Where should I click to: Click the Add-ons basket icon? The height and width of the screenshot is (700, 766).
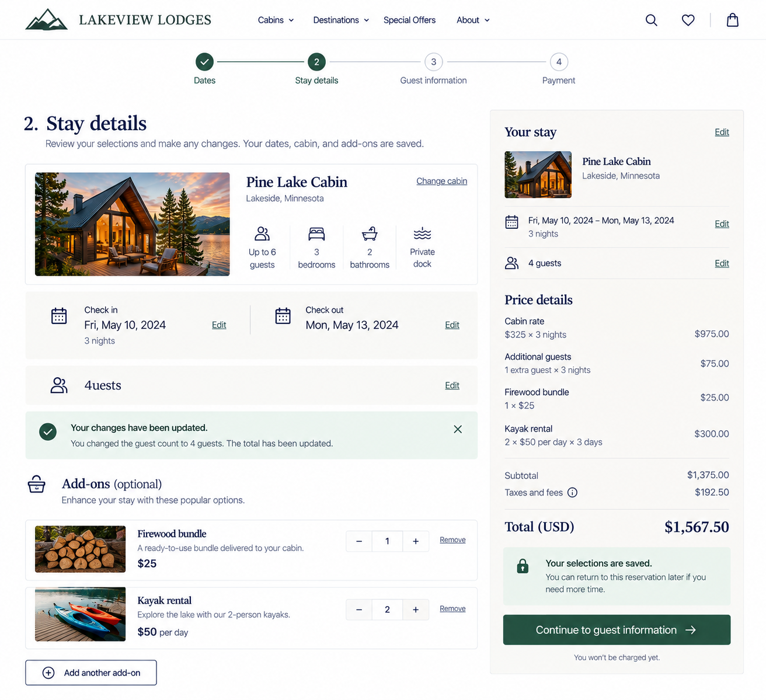click(36, 485)
